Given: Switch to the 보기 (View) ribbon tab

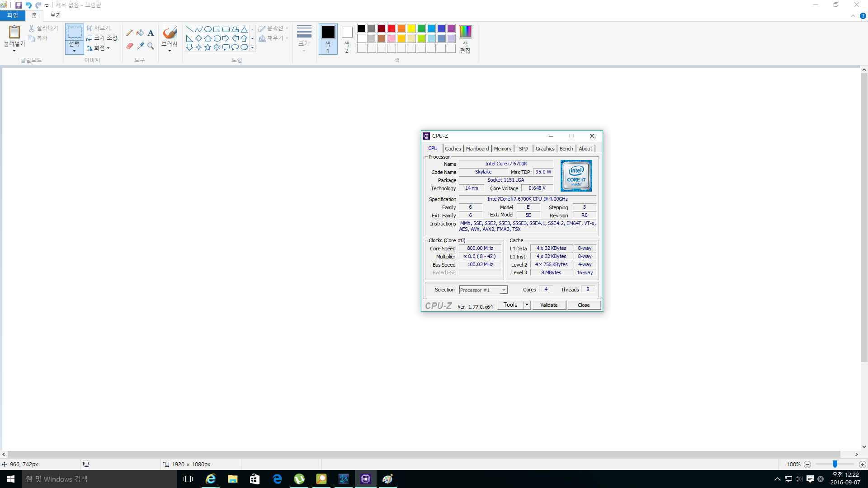Looking at the screenshot, I should [56, 15].
